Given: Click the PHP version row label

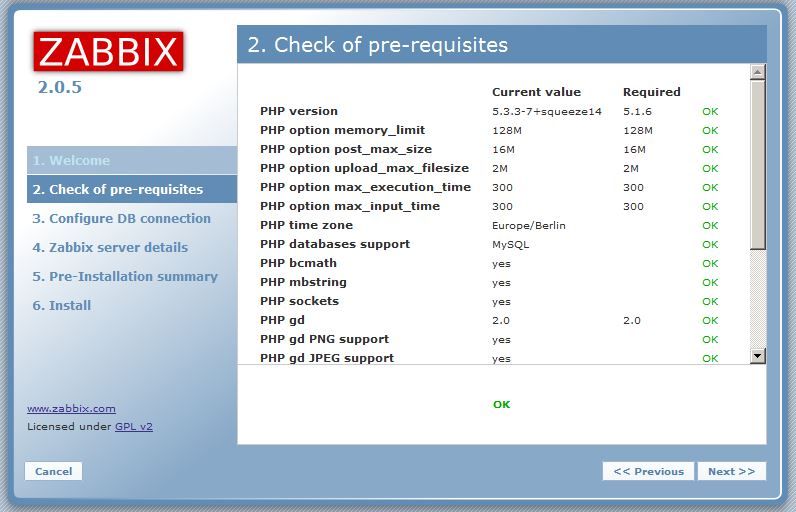Looking at the screenshot, I should pos(298,111).
